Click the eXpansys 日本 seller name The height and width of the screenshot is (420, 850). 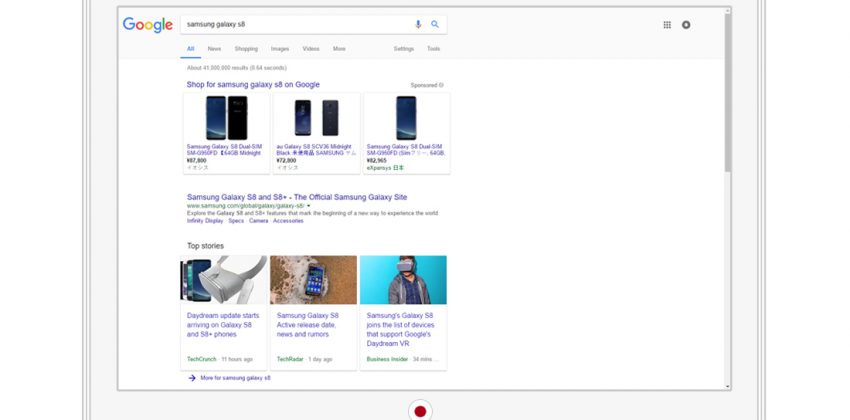[x=385, y=168]
